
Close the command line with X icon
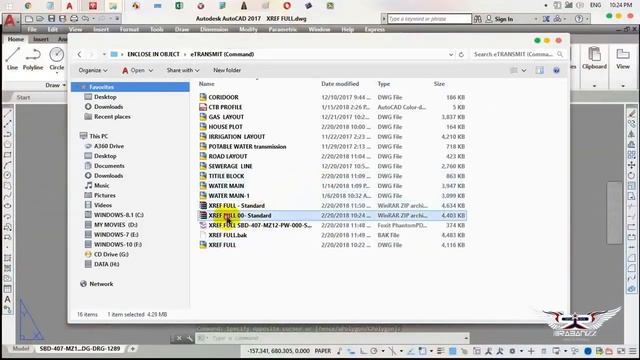coord(179,338)
